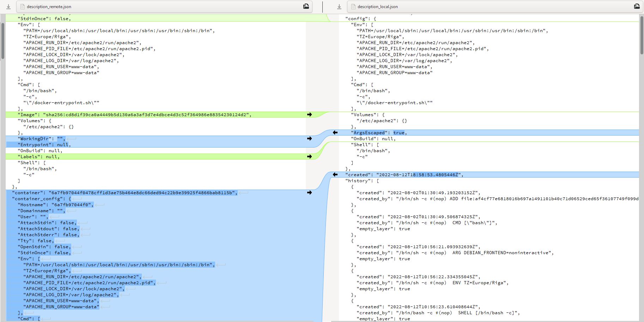Click the created 2022-08-02T01:30:49.193203152Z history line
This screenshot has height=322, width=644.
pos(418,193)
